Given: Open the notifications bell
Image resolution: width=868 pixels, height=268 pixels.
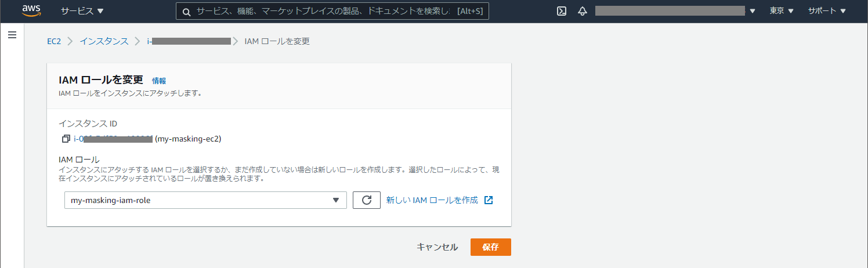Looking at the screenshot, I should point(583,11).
